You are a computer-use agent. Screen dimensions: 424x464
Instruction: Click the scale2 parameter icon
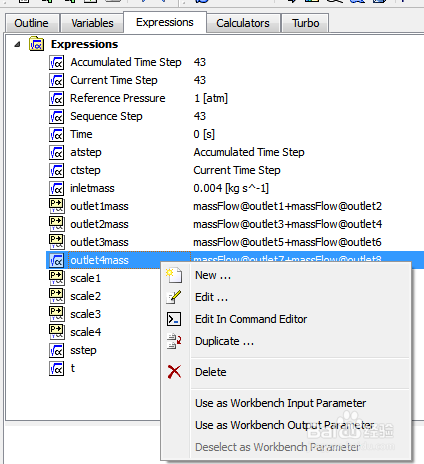pyautogui.click(x=56, y=296)
